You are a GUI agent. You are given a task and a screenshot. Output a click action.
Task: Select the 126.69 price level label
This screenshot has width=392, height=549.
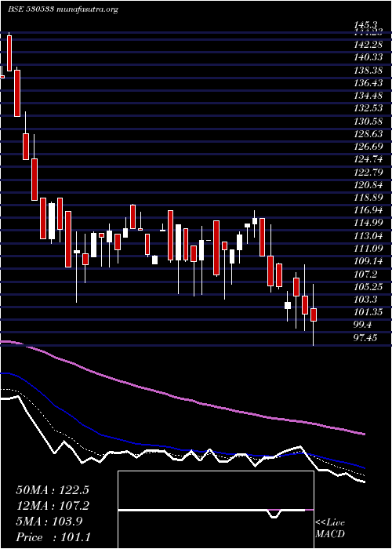pyautogui.click(x=368, y=147)
